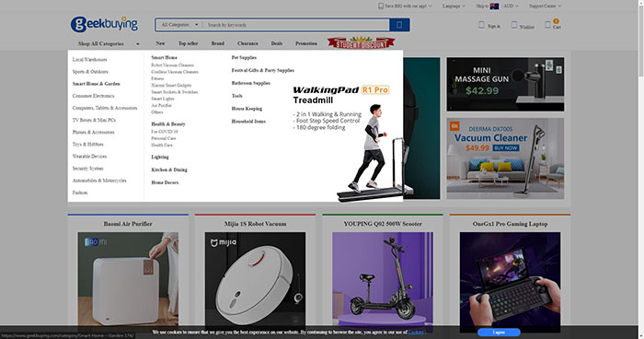This screenshot has height=339, width=644.
Task: Open the Clearance navigation item
Action: click(247, 43)
